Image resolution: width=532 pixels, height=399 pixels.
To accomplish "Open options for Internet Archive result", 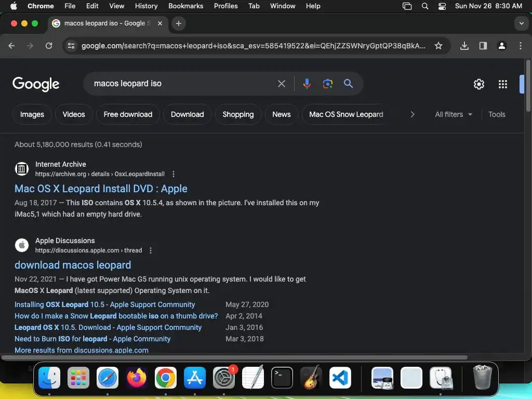I will tap(174, 174).
